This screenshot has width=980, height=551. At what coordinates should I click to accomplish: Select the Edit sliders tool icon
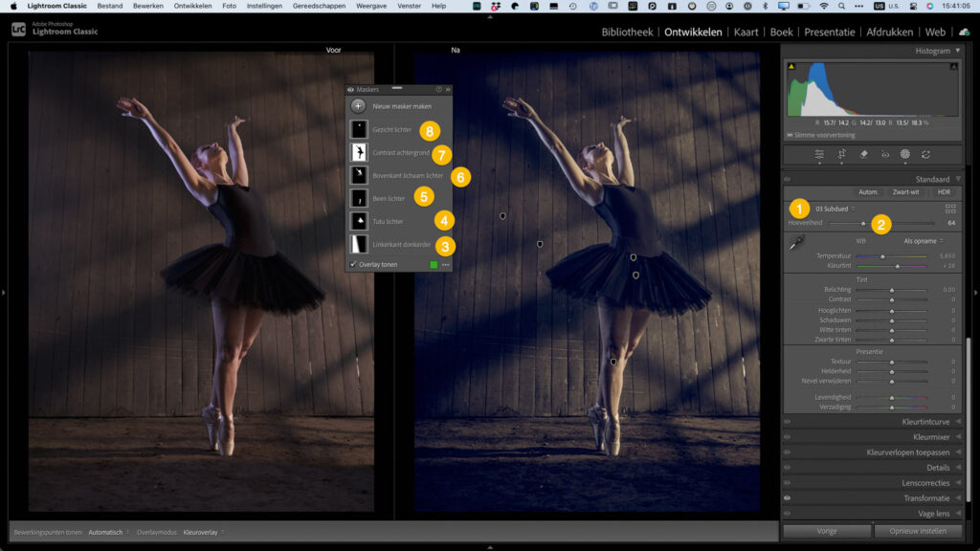pyautogui.click(x=819, y=154)
